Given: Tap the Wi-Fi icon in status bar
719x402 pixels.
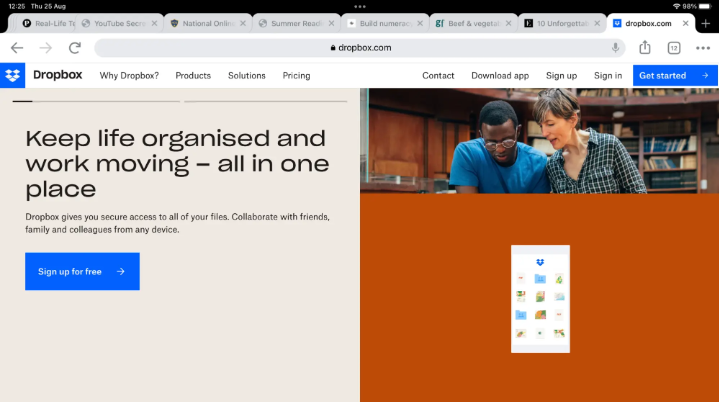Looking at the screenshot, I should coord(676,6).
